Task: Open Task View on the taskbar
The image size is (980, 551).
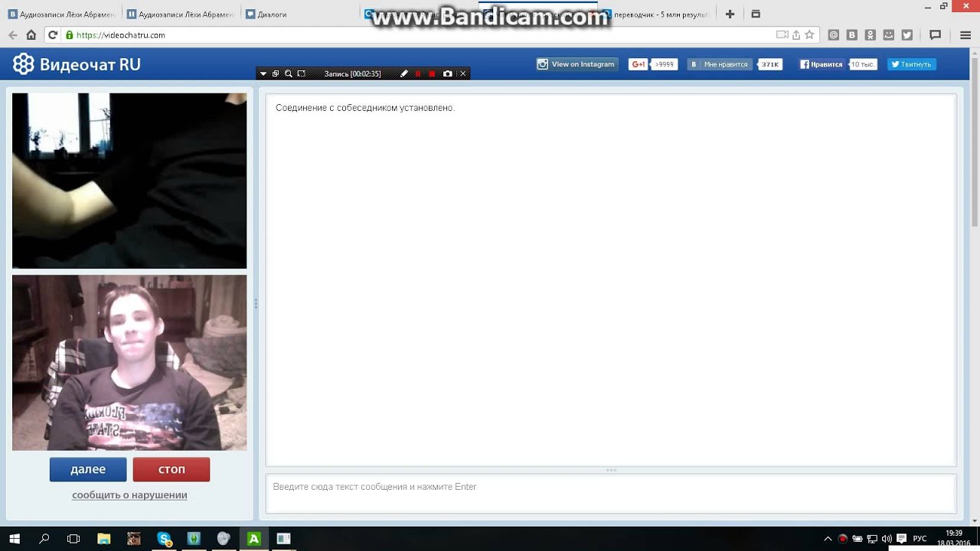Action: click(x=73, y=539)
